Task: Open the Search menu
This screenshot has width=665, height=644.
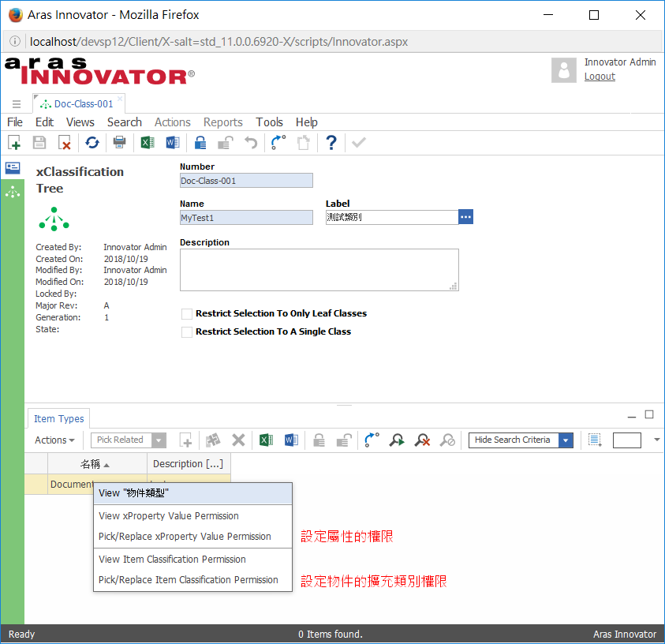Action: (x=125, y=122)
